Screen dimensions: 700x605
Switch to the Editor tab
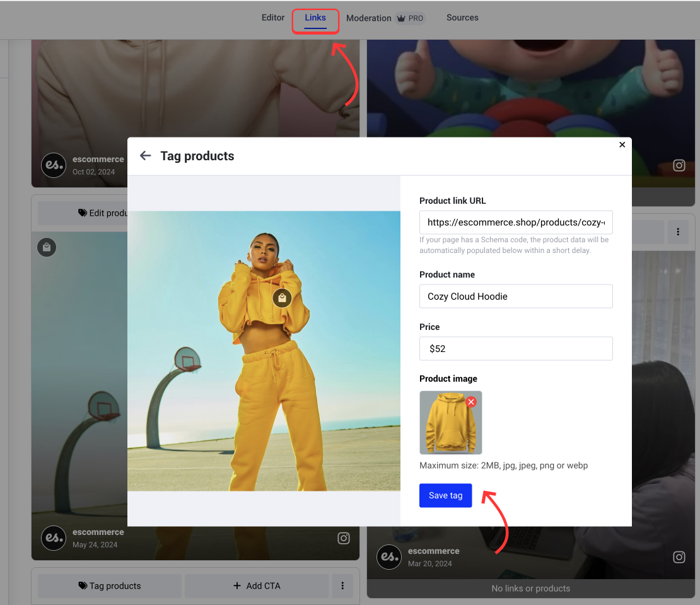[273, 18]
